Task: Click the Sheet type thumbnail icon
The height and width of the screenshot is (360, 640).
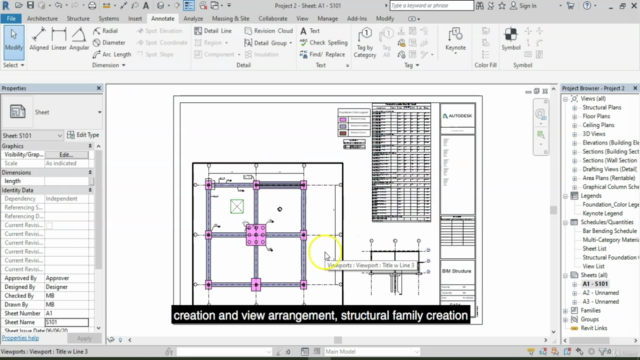Action: tap(18, 112)
